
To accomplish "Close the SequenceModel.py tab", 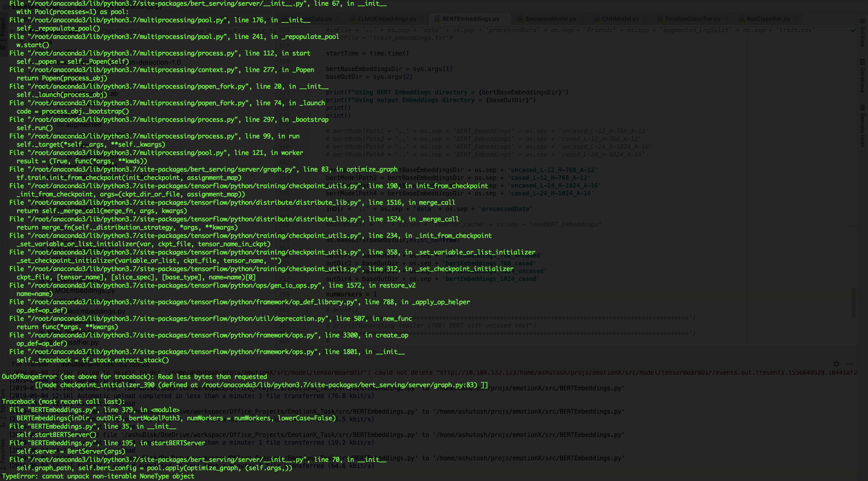I will [x=582, y=19].
